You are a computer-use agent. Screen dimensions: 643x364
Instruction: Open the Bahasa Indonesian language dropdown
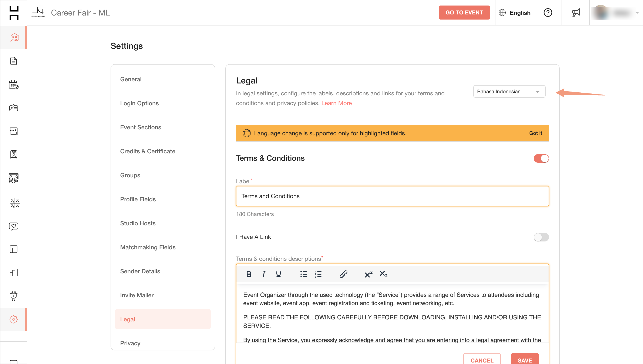(509, 92)
